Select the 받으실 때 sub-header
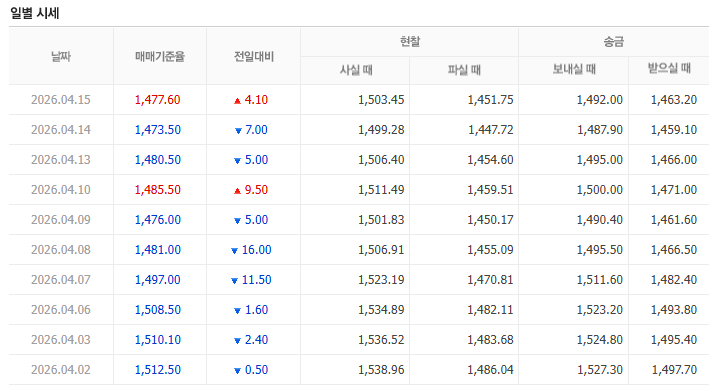 pyautogui.click(x=669, y=69)
